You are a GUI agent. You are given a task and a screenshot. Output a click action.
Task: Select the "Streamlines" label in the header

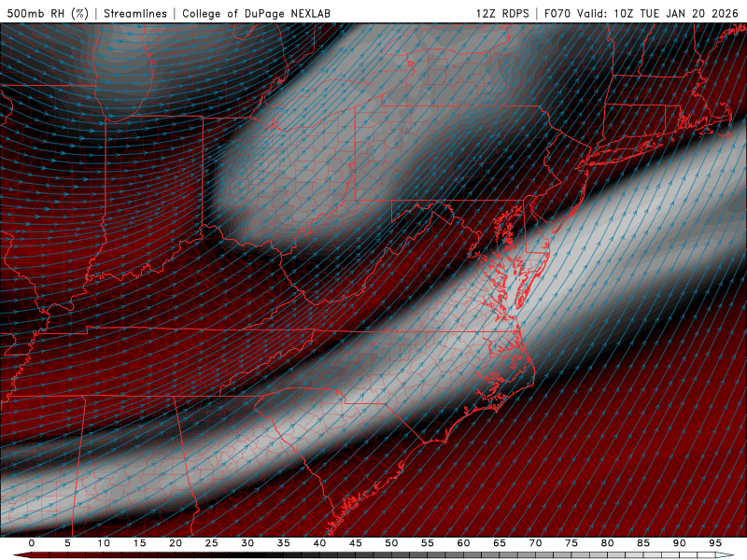tap(135, 13)
